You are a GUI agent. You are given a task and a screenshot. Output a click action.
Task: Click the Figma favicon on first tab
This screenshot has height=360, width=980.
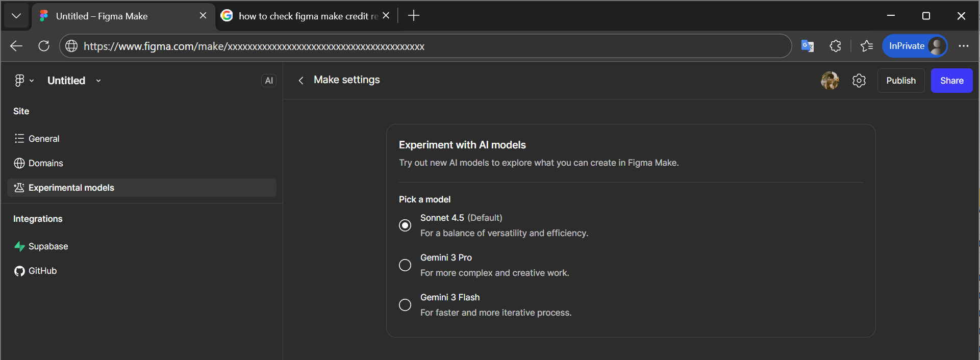click(44, 16)
